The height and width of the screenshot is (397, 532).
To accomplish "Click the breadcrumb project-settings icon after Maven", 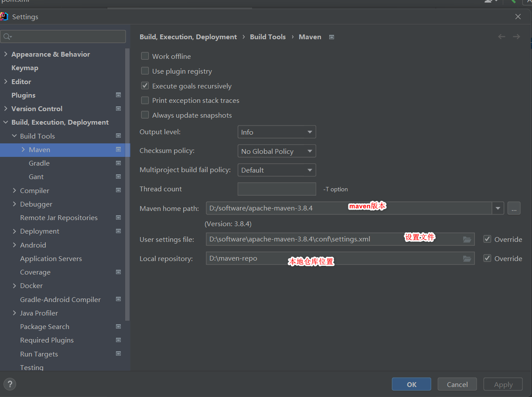I will point(331,37).
